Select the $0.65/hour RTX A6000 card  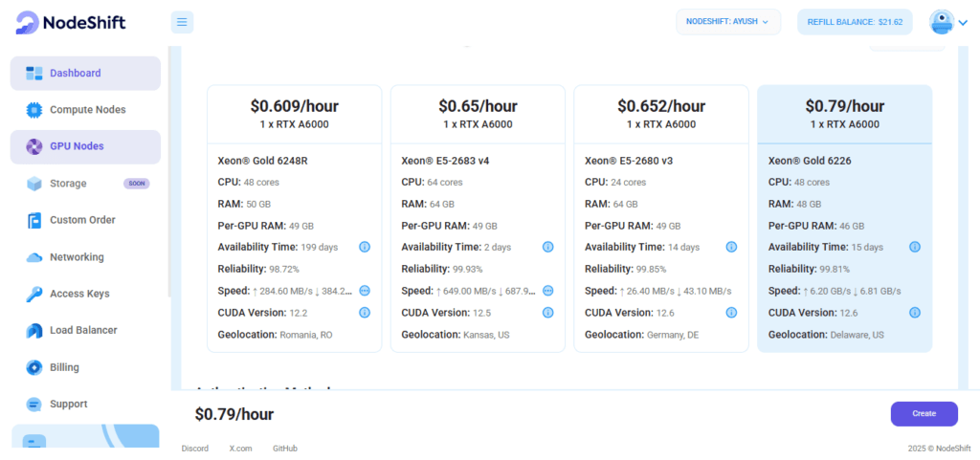478,218
